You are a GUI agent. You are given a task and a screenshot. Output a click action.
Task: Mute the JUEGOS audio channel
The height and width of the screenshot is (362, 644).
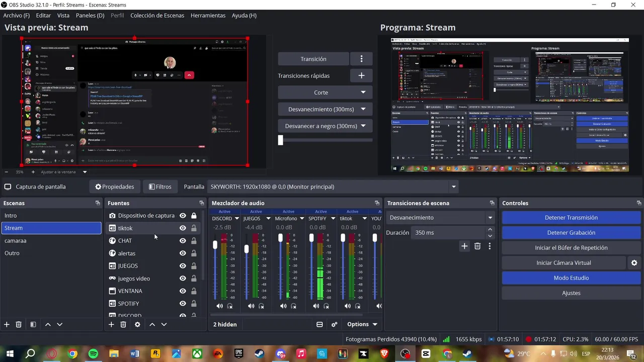[251, 306]
